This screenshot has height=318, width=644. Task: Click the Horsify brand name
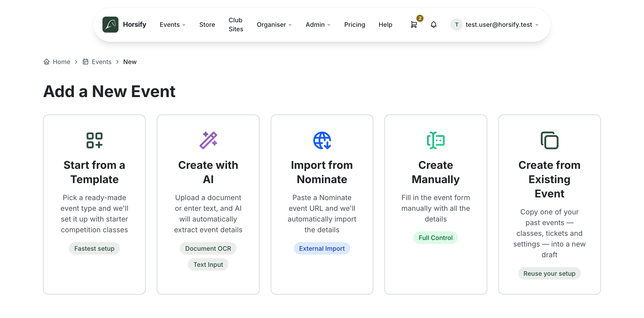pyautogui.click(x=134, y=24)
